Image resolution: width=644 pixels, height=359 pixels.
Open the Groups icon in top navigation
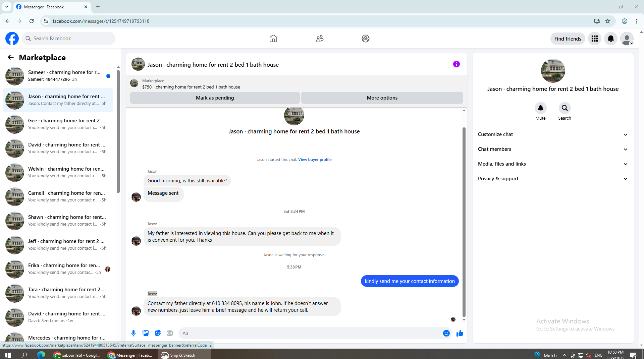(366, 39)
